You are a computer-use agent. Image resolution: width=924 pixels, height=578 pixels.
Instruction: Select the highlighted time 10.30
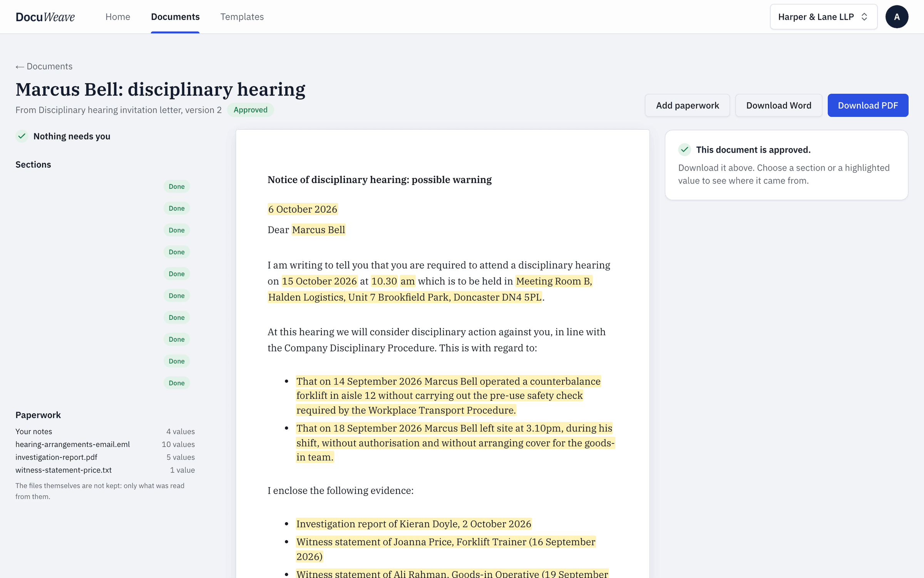coord(384,281)
